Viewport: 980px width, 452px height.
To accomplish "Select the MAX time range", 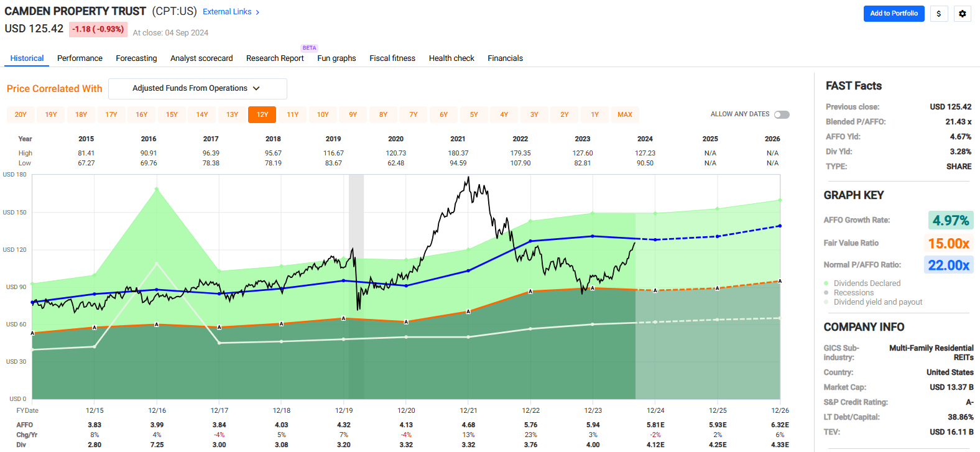I will (625, 114).
